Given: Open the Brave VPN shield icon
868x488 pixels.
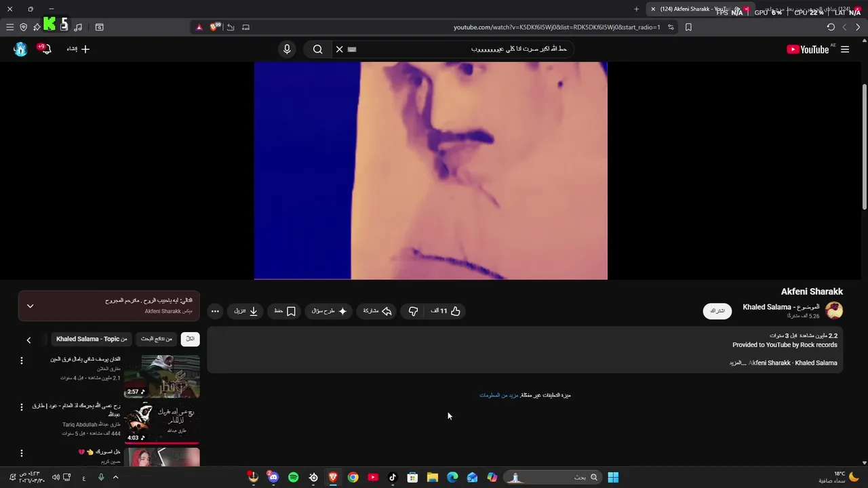Looking at the screenshot, I should click(x=23, y=27).
